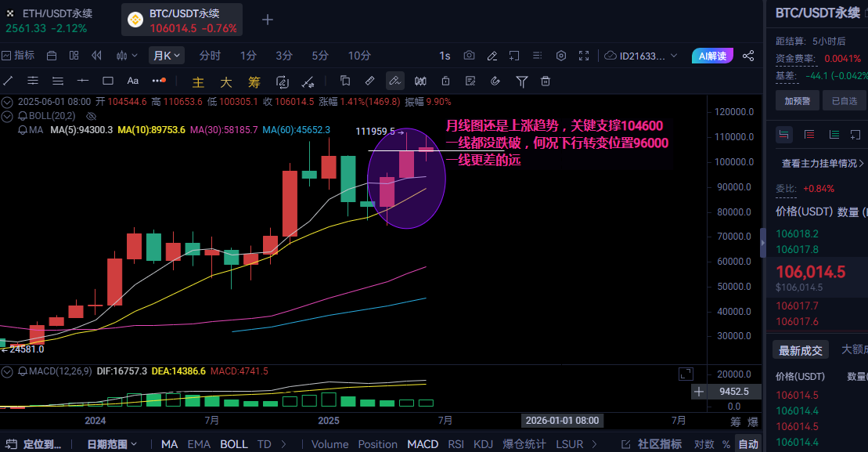Select the horizontal line tool

click(82, 81)
